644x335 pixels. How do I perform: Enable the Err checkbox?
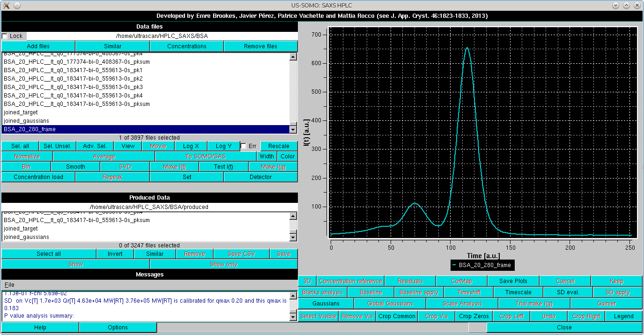[x=243, y=146]
